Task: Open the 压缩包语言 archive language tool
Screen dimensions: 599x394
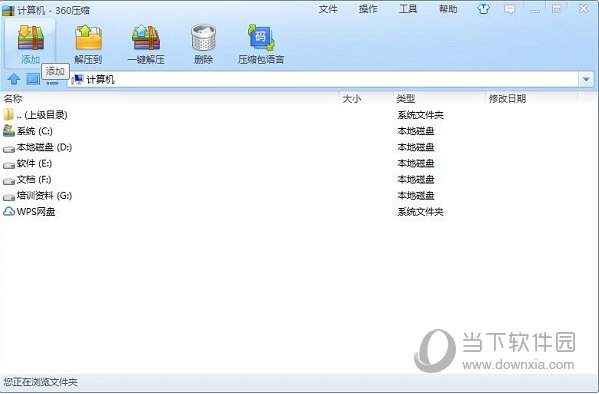Action: click(x=261, y=44)
